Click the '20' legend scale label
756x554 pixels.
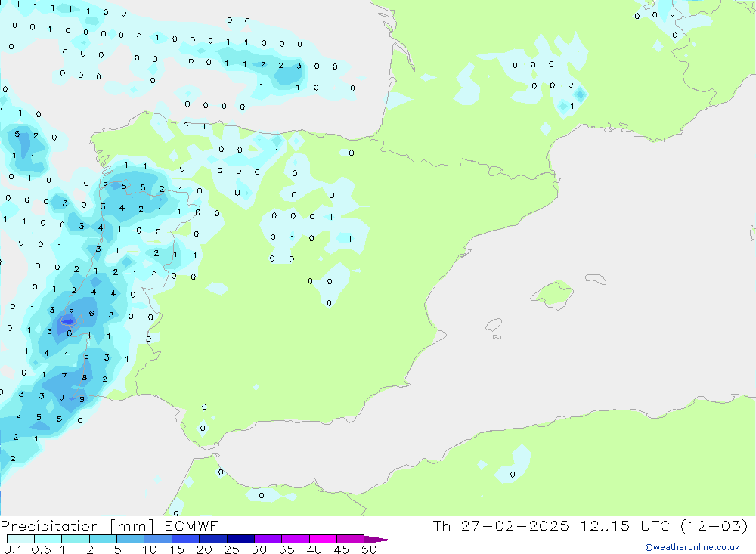coord(204,549)
